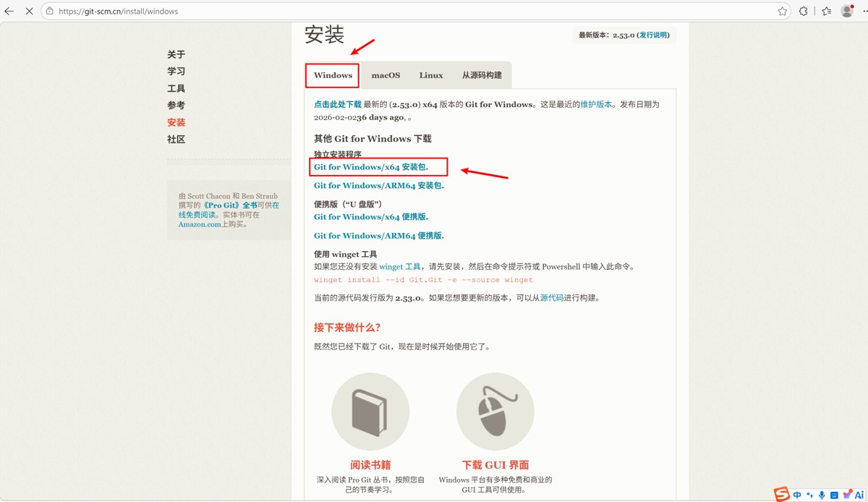Open the favorites list icon
868x502 pixels.
click(827, 12)
